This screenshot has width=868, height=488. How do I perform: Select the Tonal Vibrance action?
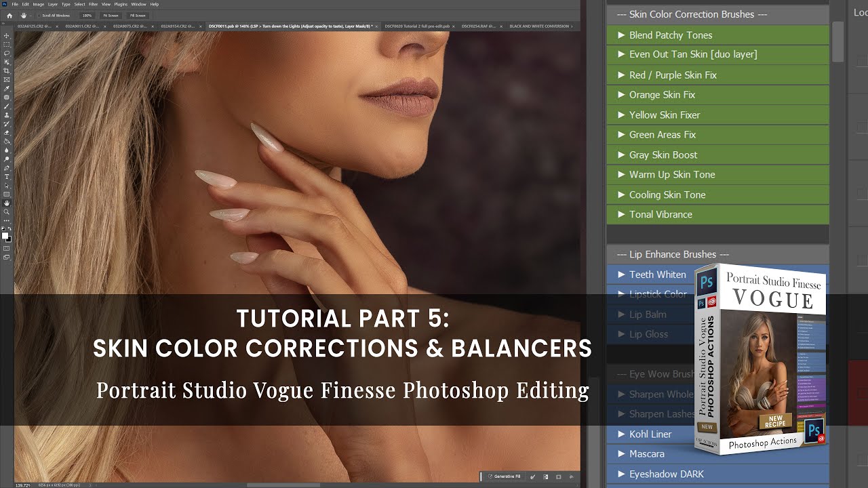pos(718,215)
